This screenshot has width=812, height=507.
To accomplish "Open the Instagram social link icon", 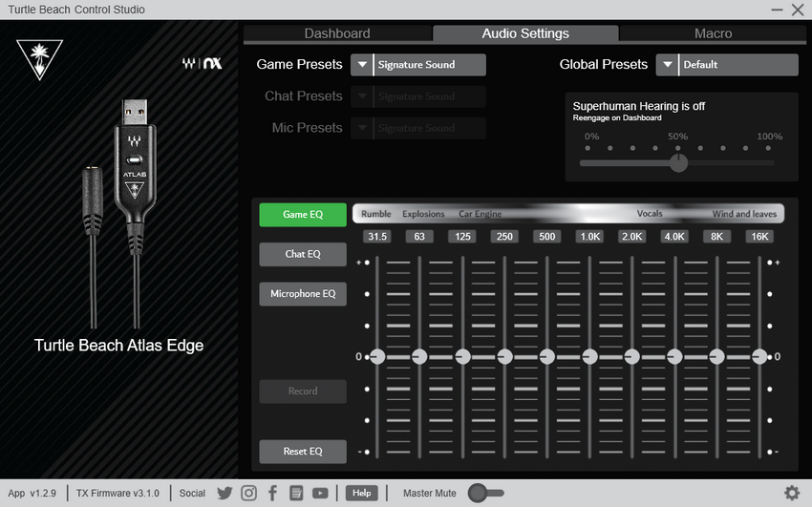I will coord(248,493).
